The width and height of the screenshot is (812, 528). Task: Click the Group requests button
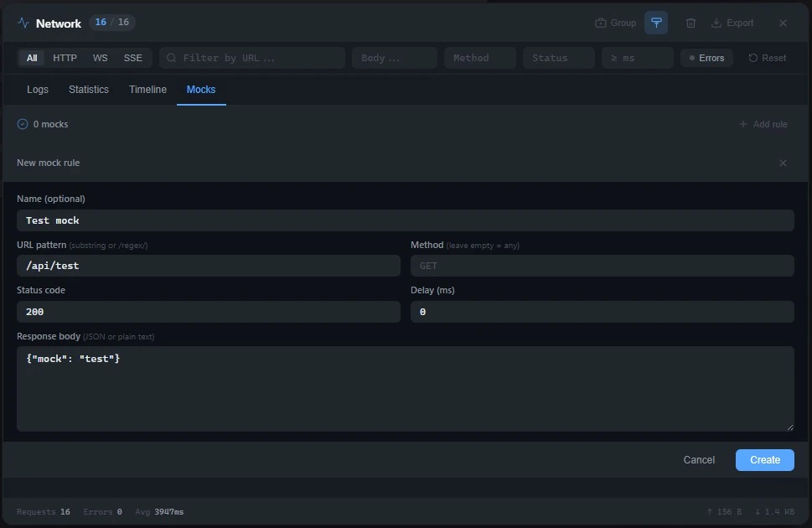(x=615, y=23)
